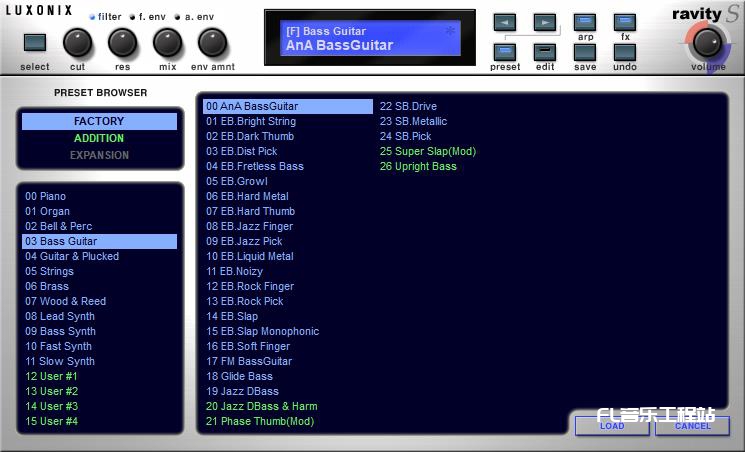
Task: Select the ADDITION bank
Action: (99, 138)
